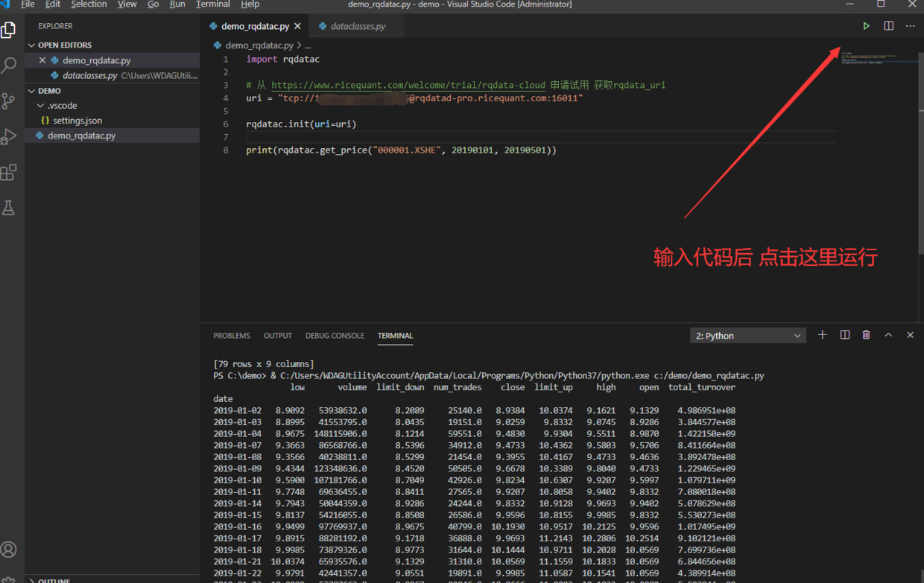
Task: Open the '2: Python' terminal selector dropdown
Action: pyautogui.click(x=747, y=335)
